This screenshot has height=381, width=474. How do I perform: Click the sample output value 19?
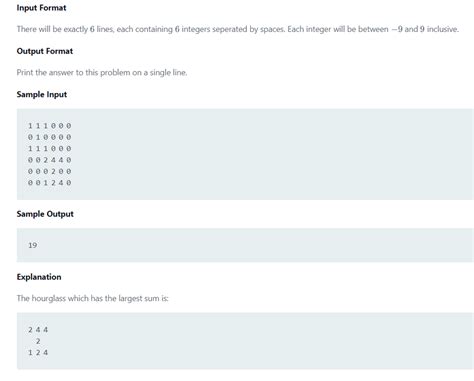[32, 245]
